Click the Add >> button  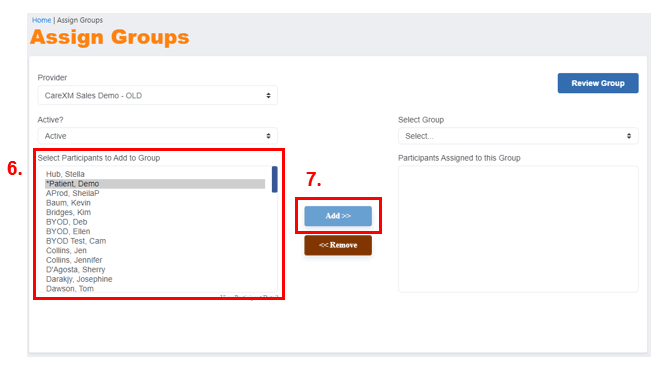338,216
